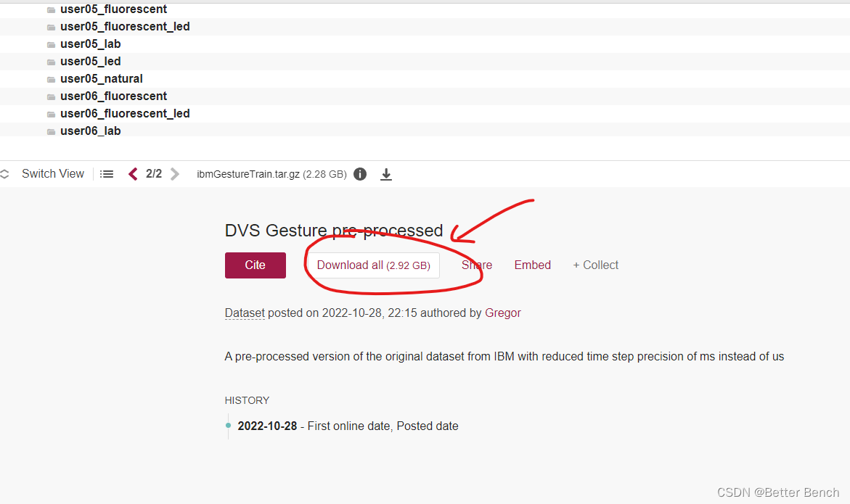
Task: Open the file list view icon
Action: click(x=107, y=174)
